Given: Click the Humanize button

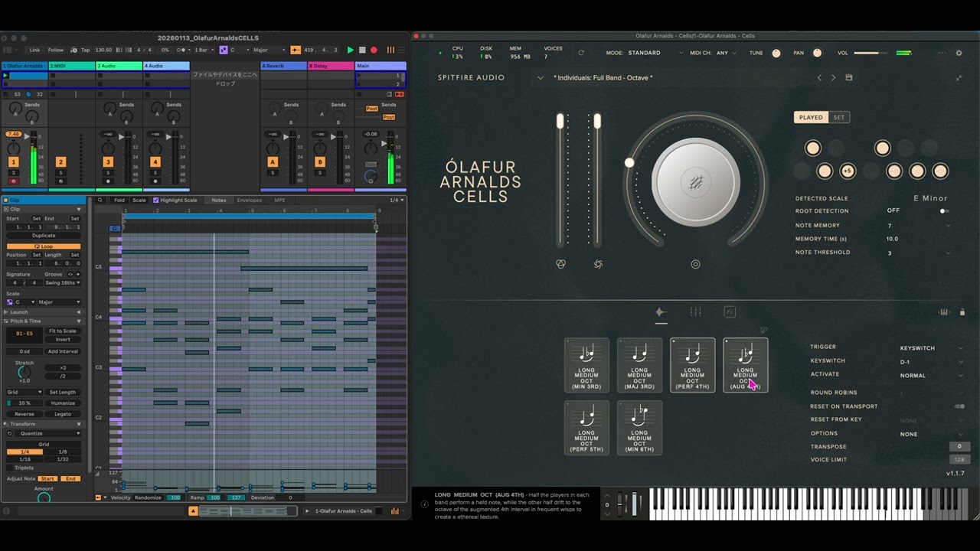Looking at the screenshot, I should 63,403.
